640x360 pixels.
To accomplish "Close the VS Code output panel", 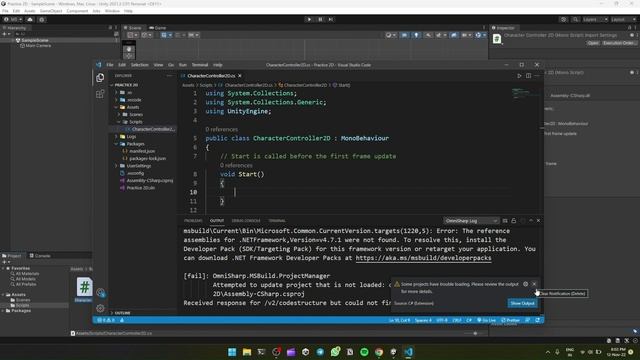I will (538, 221).
